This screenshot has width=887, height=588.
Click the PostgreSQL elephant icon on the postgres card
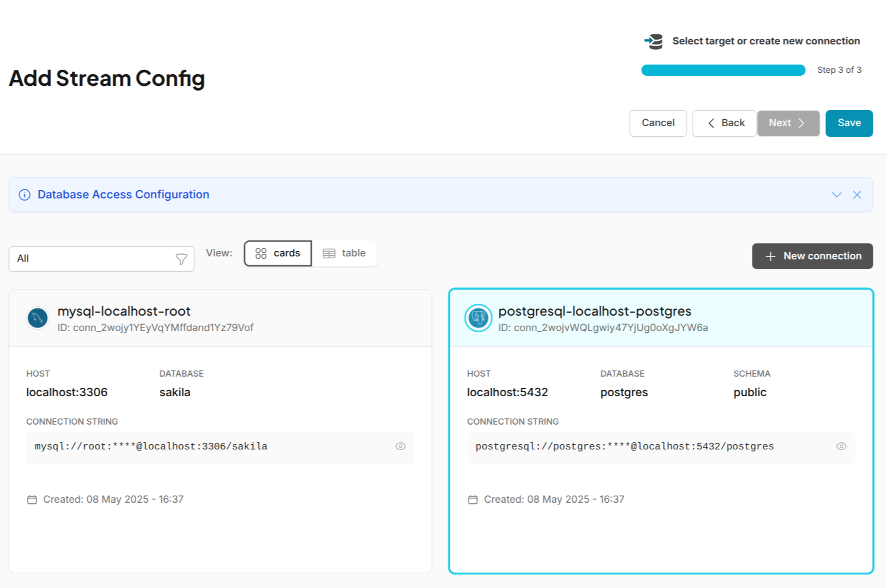(478, 318)
